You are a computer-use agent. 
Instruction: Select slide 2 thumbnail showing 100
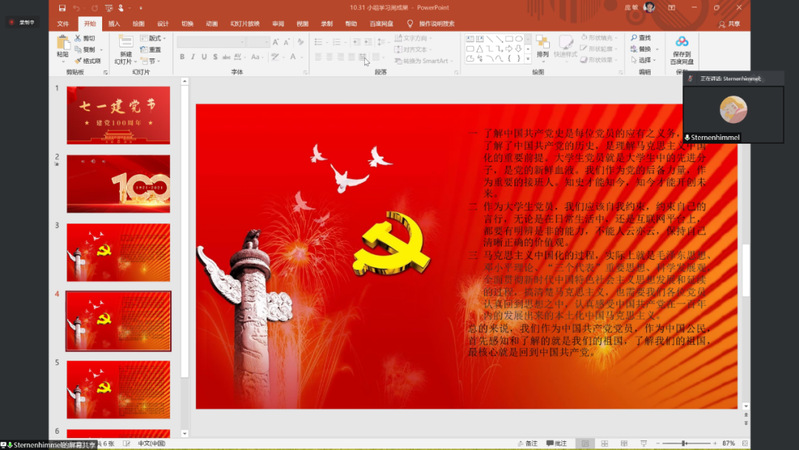point(118,184)
